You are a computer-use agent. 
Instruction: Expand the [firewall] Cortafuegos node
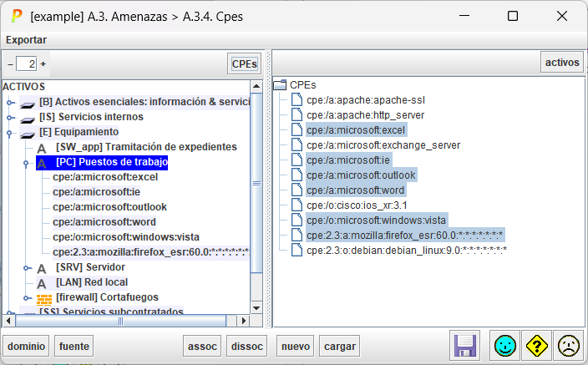27,298
